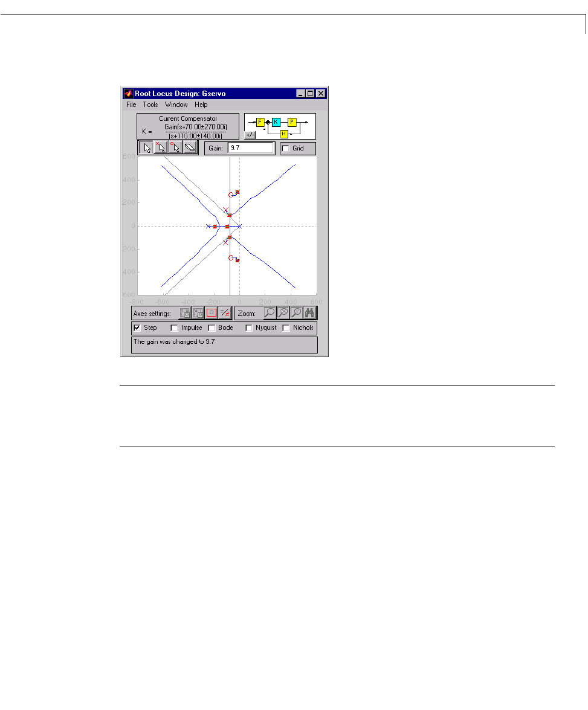Check the Impulse response checkbox
This screenshot has height=710, width=588.
[x=175, y=328]
